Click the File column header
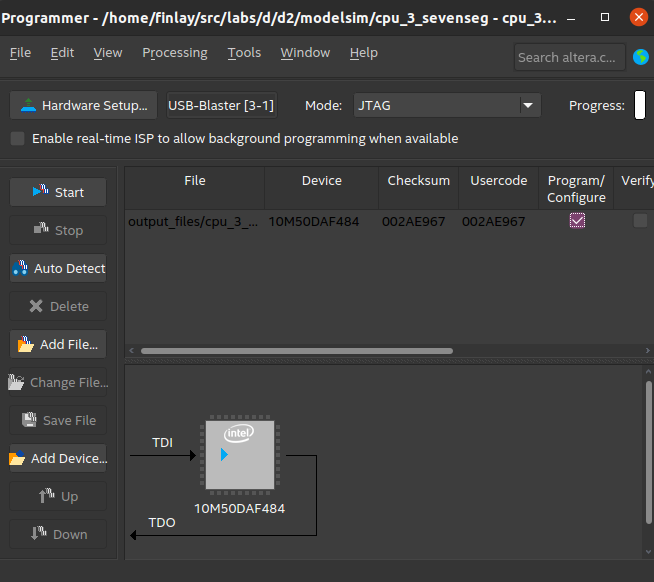 click(x=195, y=188)
